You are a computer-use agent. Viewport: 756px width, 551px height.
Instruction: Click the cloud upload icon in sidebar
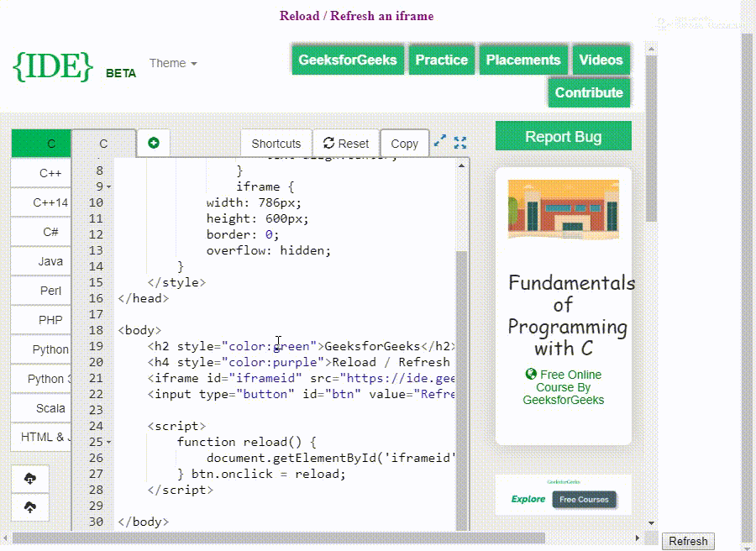click(29, 506)
